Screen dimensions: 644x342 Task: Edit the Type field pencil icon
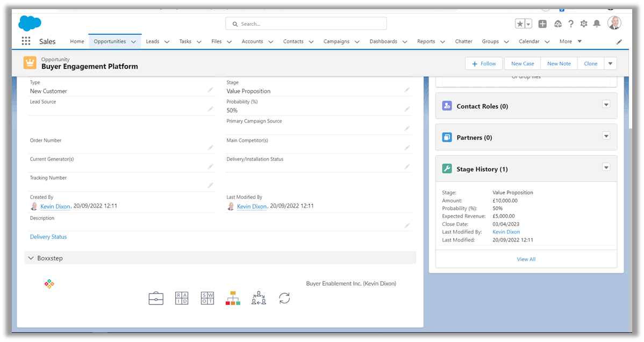point(210,90)
